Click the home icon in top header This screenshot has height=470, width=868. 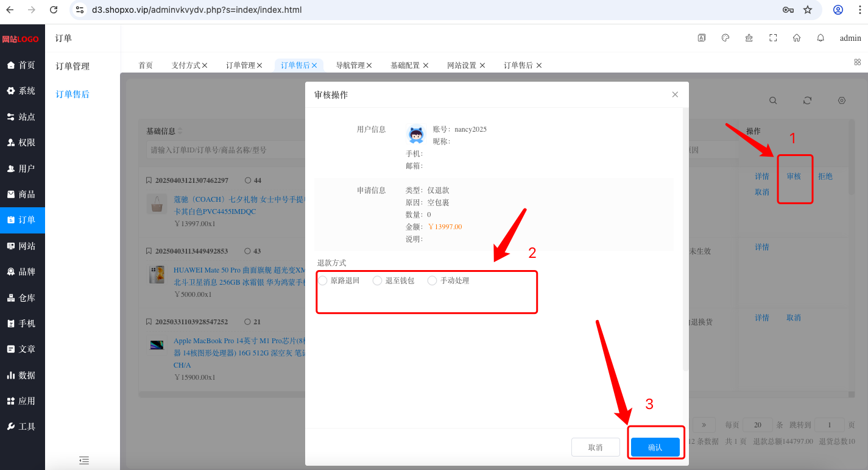[797, 38]
